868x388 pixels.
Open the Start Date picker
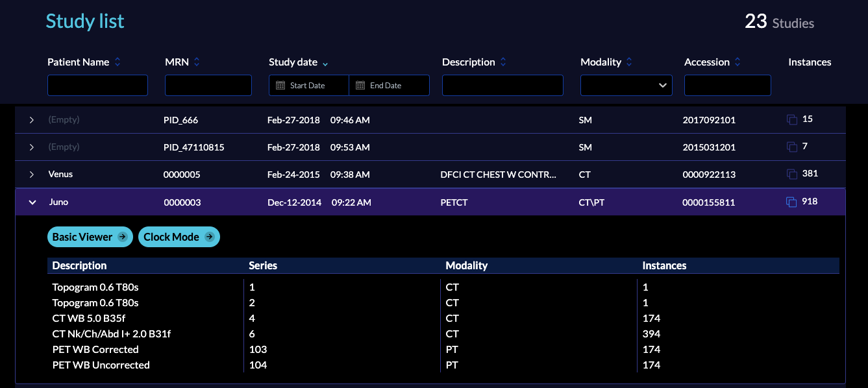coord(309,86)
